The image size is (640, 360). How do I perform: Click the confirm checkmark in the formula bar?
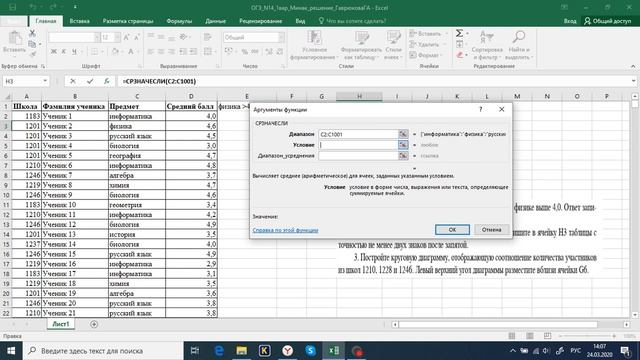tap(90, 81)
